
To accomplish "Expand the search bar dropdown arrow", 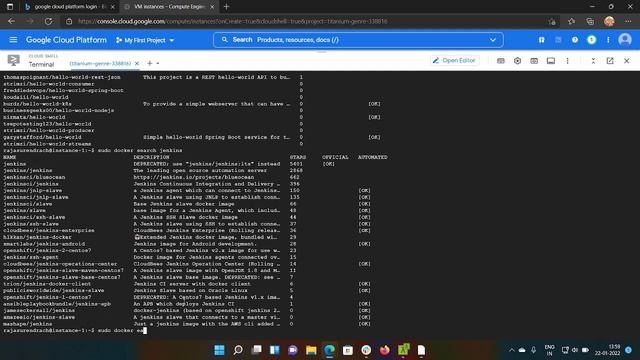I will click(x=493, y=40).
